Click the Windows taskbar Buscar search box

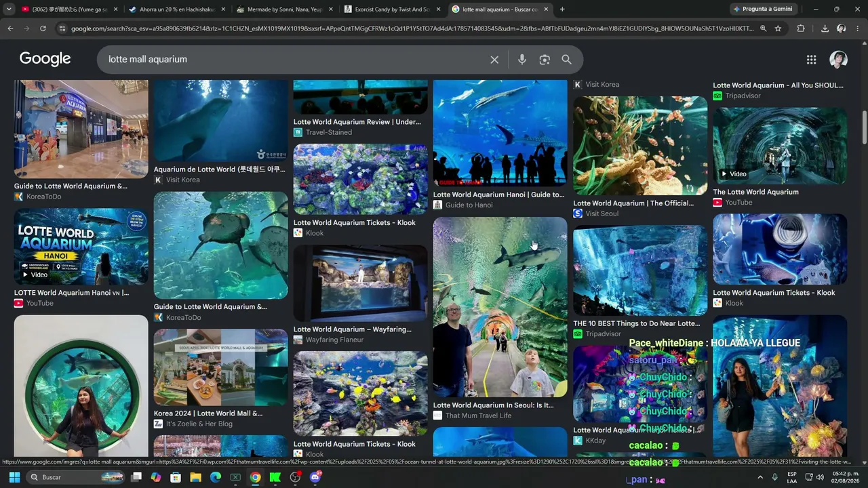click(x=77, y=477)
